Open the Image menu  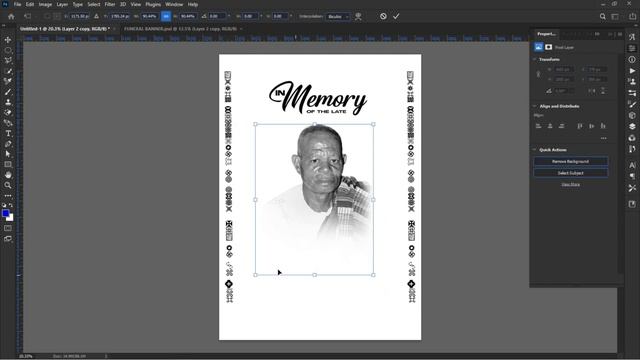pos(45,4)
